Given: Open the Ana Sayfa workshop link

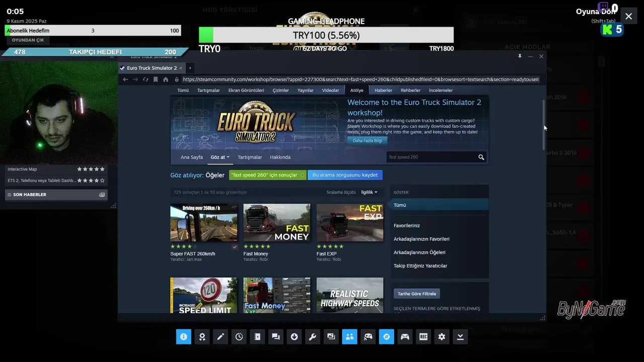Looking at the screenshot, I should (192, 157).
